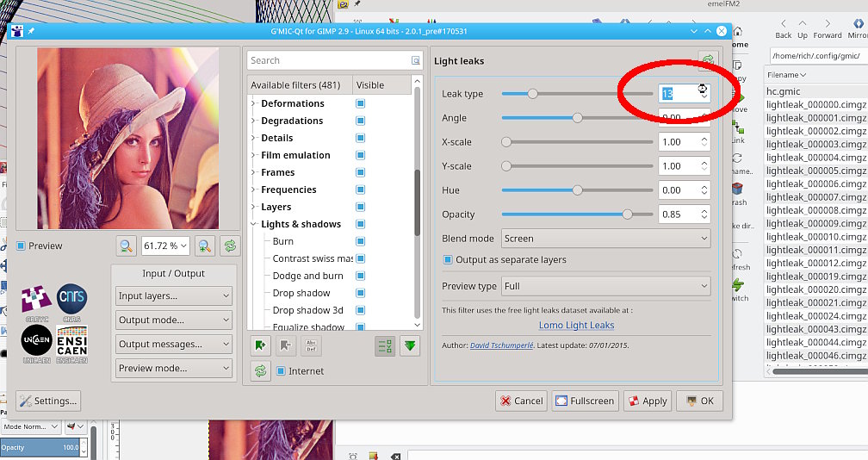868x460 pixels.
Task: Open the Lomo Light Leaks link
Action: [x=576, y=325]
